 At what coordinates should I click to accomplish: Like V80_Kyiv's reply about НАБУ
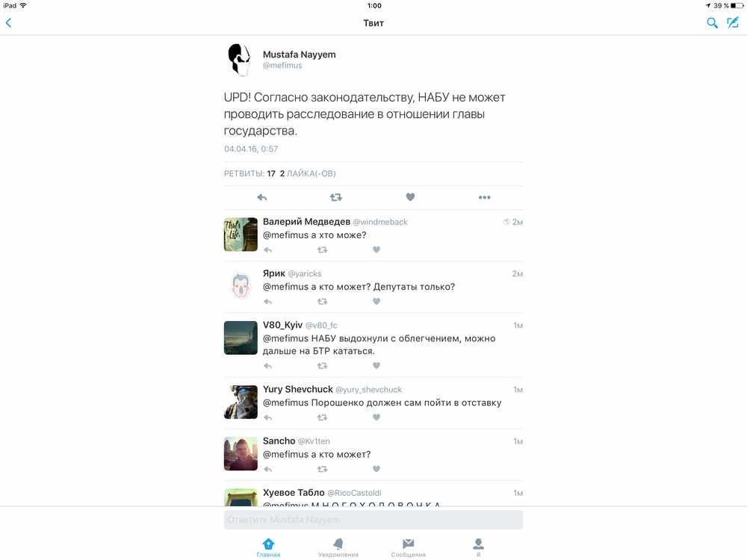click(x=376, y=366)
